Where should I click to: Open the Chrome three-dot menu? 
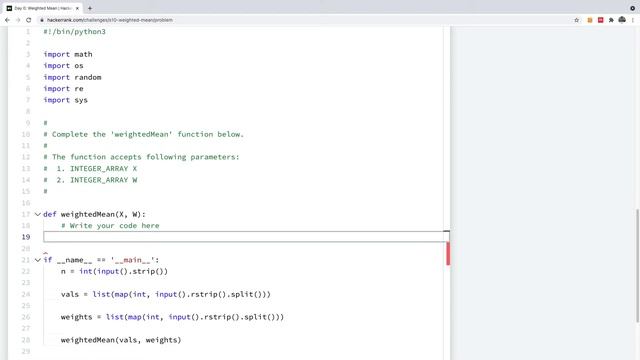pyautogui.click(x=633, y=20)
